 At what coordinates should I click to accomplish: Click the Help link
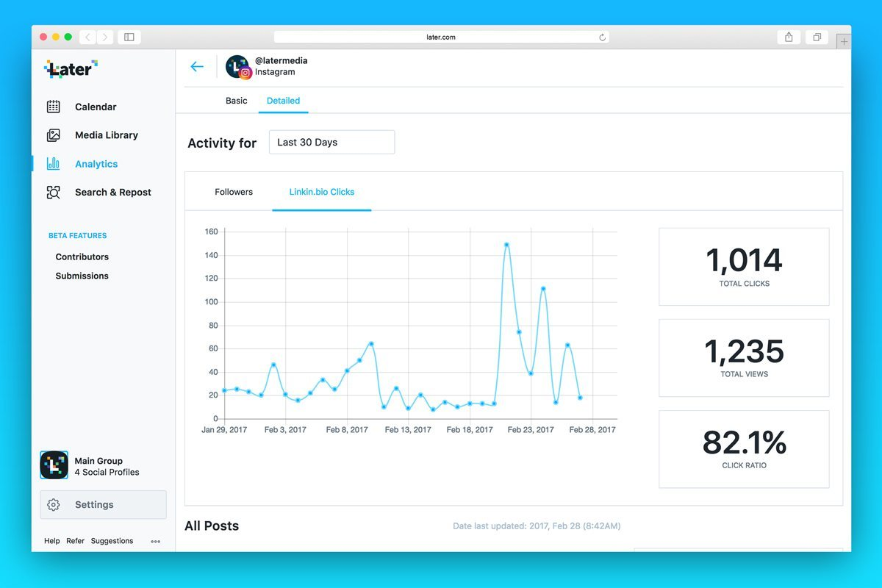coord(52,541)
